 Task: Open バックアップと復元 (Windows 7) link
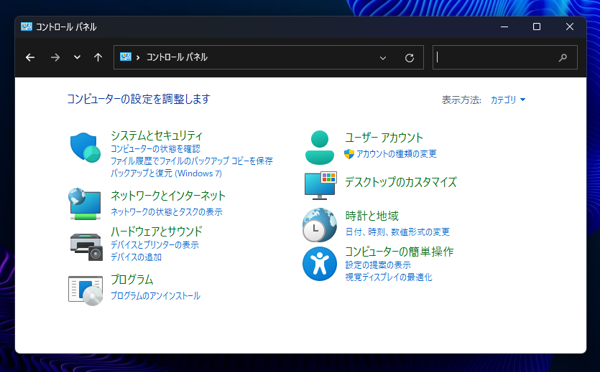click(x=166, y=173)
